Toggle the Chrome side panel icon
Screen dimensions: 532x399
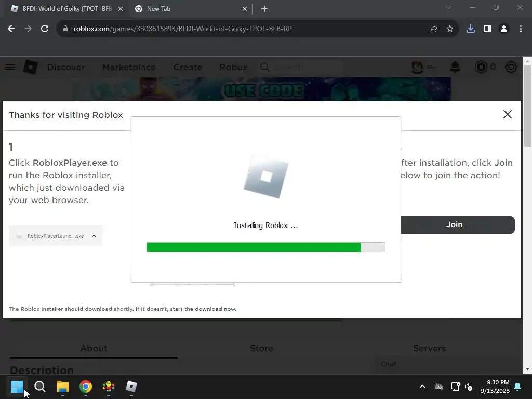coord(487,29)
